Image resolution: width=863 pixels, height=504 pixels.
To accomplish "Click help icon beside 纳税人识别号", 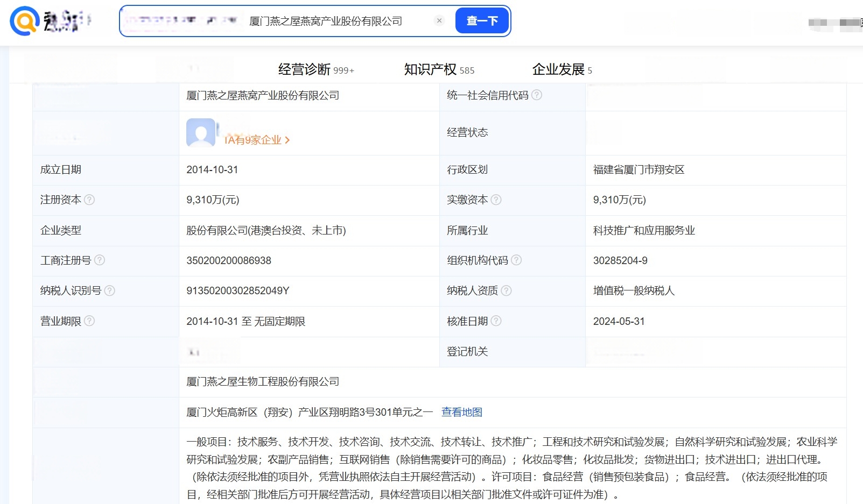I will [109, 290].
